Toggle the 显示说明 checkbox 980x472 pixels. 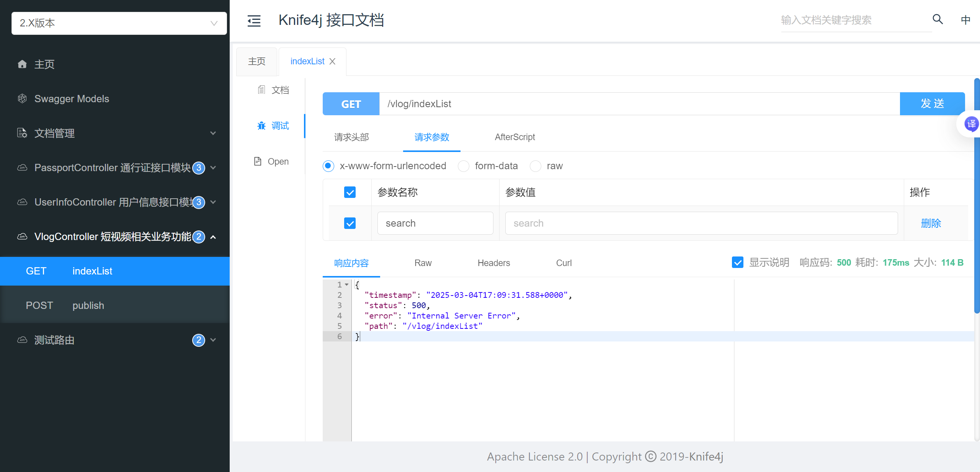click(x=737, y=262)
